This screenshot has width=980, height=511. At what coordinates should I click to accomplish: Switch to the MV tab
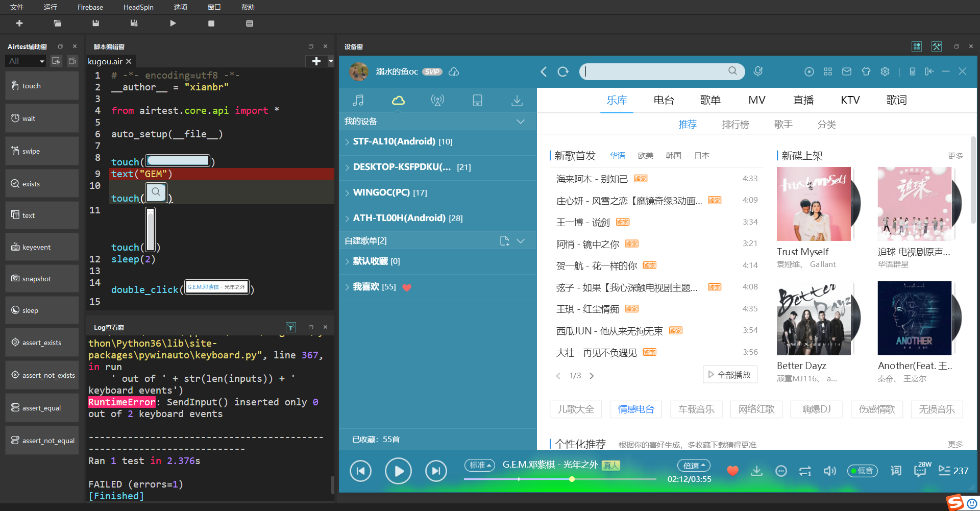[x=757, y=100]
